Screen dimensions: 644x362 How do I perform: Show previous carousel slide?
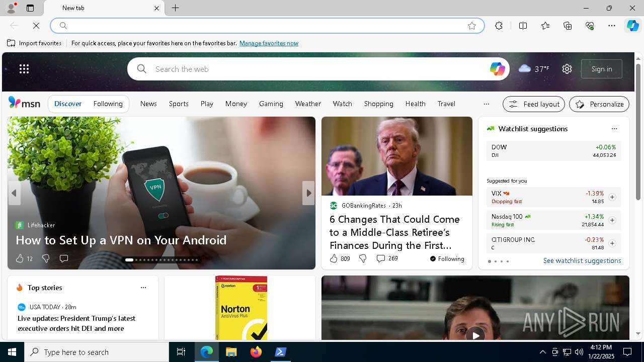[x=14, y=193]
